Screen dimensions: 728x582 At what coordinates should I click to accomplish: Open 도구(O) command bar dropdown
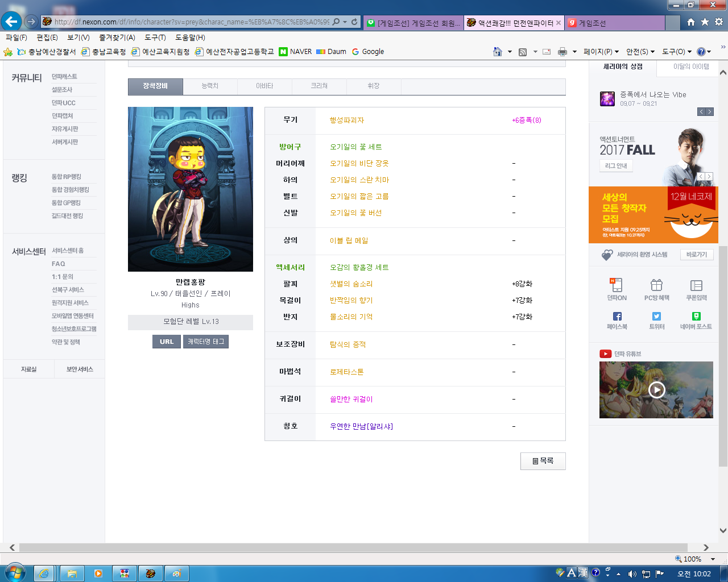click(677, 52)
